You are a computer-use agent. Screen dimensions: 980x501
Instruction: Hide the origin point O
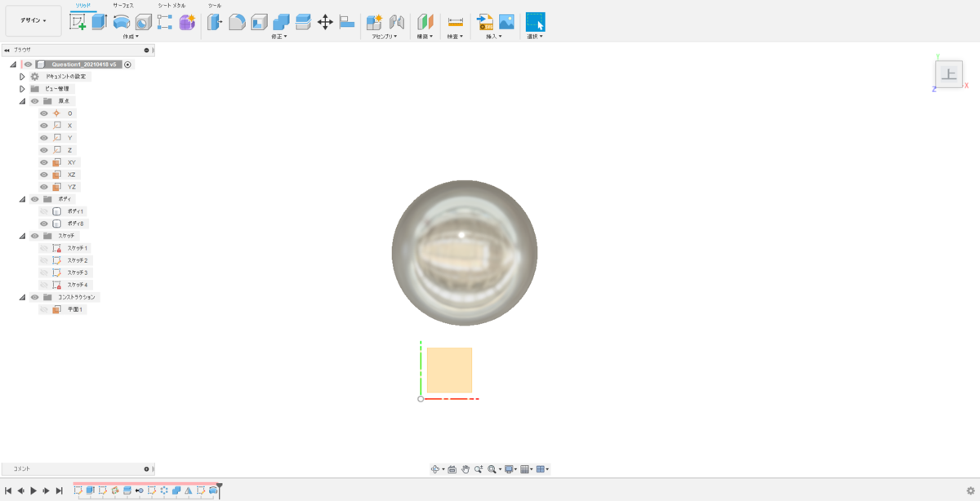(x=44, y=113)
